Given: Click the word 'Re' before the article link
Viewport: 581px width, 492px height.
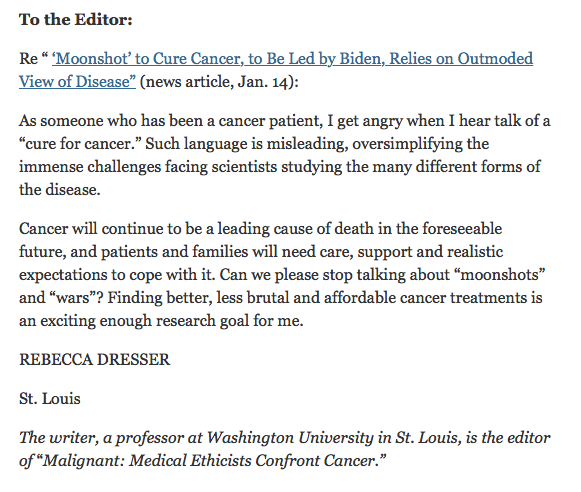Looking at the screenshot, I should point(29,59).
